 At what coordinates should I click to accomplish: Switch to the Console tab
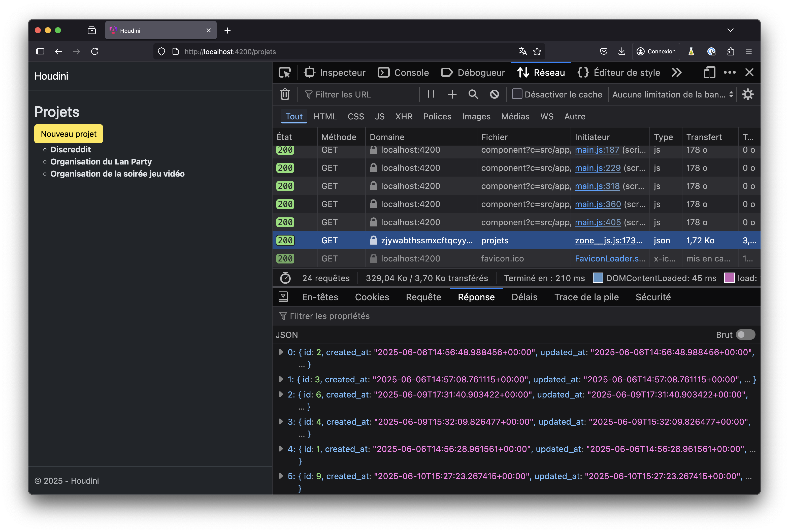[403, 73]
